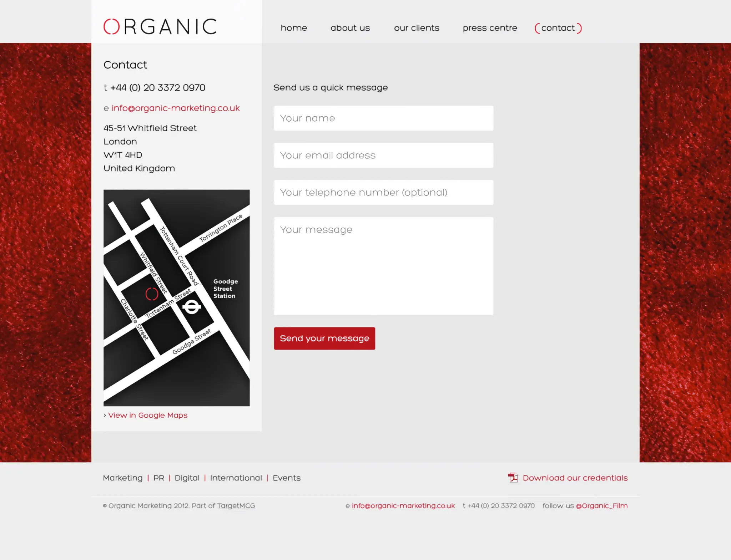This screenshot has height=560, width=731.
Task: Click inside the Your message textarea
Action: point(383,266)
